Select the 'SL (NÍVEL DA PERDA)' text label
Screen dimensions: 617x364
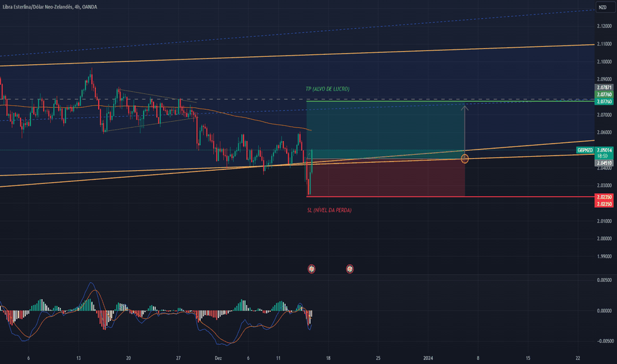pos(330,210)
